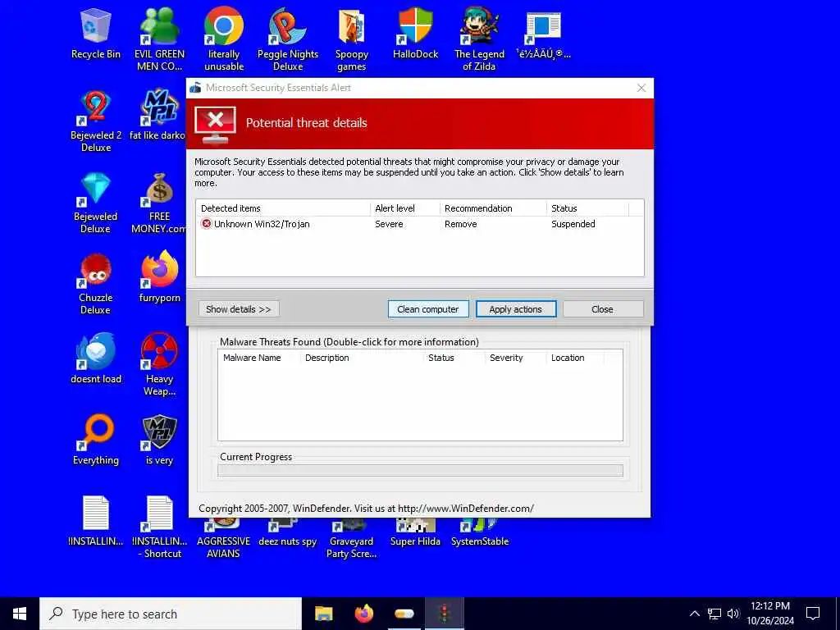Screen dimensions: 840x630
Task: Click the Current Progress bar
Action: [x=420, y=471]
